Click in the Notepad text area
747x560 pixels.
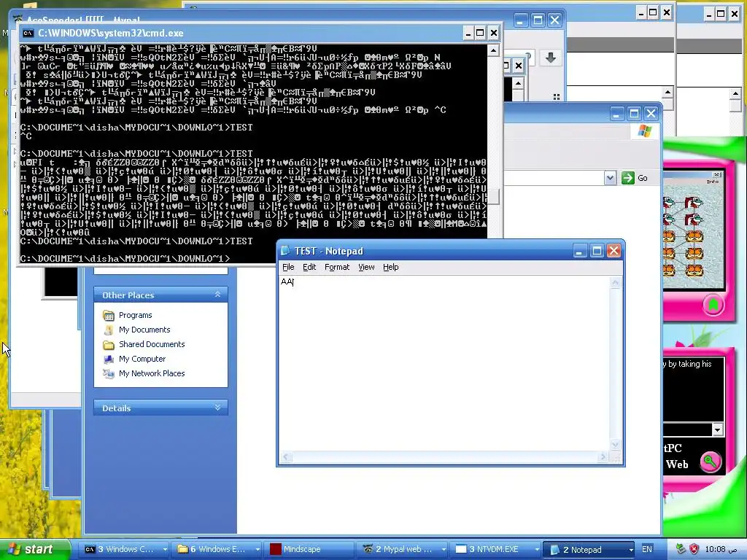(x=444, y=365)
